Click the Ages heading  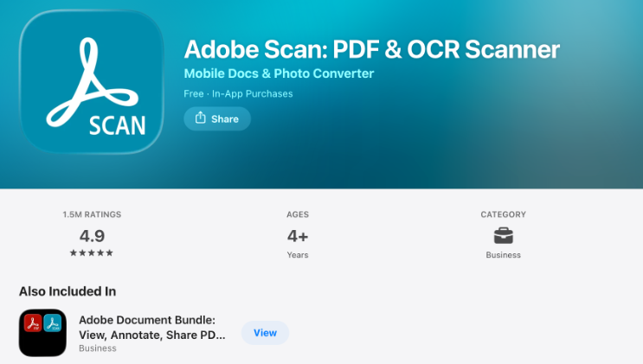pos(298,214)
